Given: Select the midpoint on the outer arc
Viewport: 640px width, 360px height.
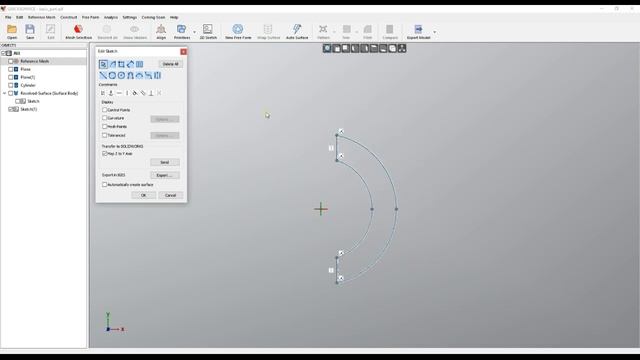Looking at the screenshot, I should (396, 209).
